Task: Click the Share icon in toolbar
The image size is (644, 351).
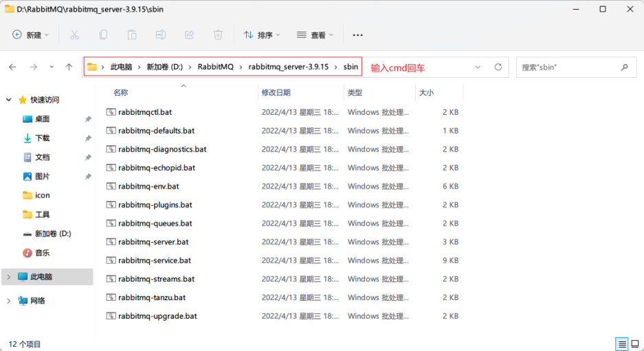Action: pyautogui.click(x=189, y=34)
